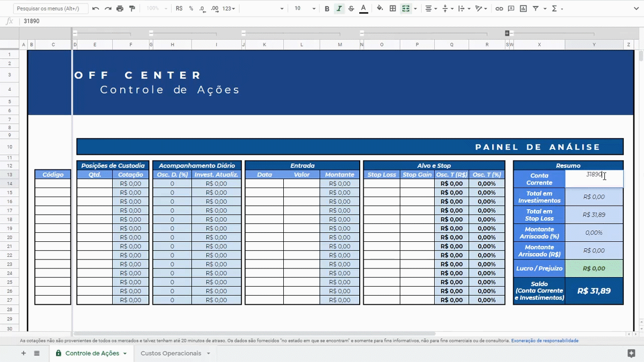The image size is (644, 362).
Task: Click the Stop Gain header cell
Action: [417, 174]
